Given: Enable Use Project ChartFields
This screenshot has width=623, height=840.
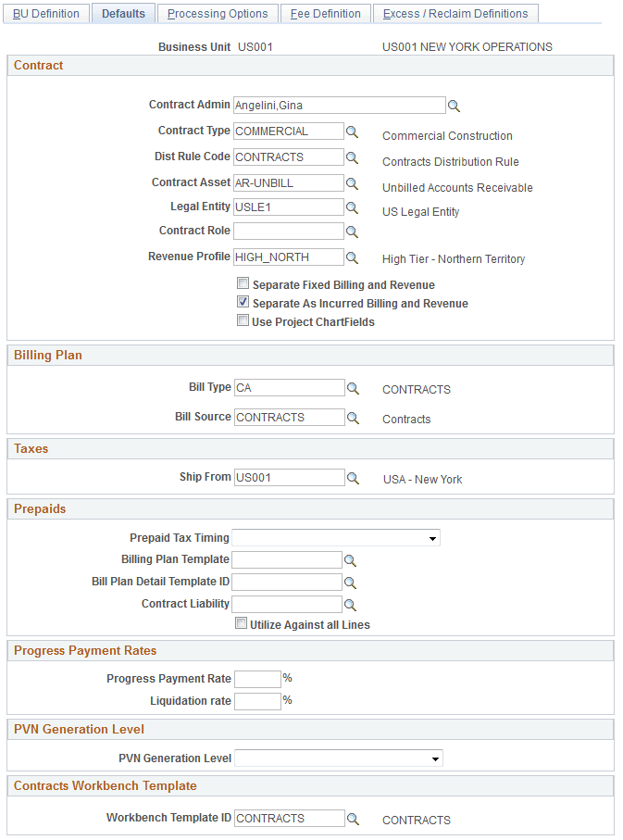Looking at the screenshot, I should tap(243, 320).
